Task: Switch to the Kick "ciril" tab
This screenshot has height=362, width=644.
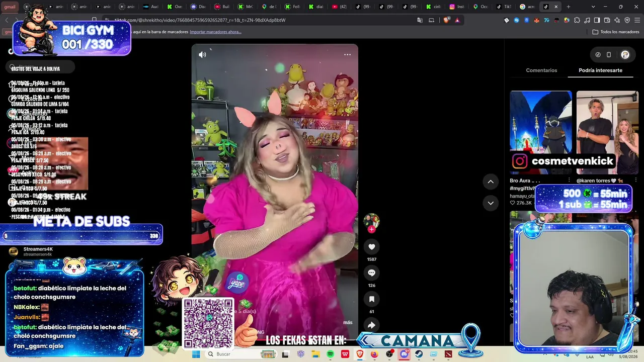Action: coord(433,7)
